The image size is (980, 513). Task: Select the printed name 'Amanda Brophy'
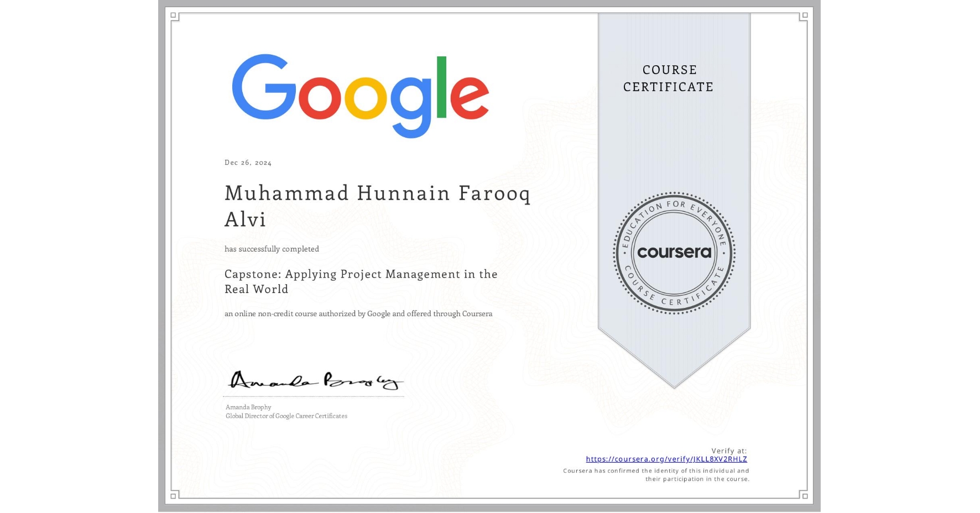248,407
